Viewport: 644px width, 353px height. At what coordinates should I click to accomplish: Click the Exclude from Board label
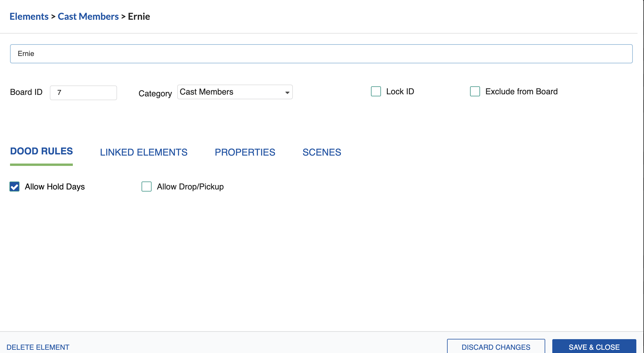521,91
